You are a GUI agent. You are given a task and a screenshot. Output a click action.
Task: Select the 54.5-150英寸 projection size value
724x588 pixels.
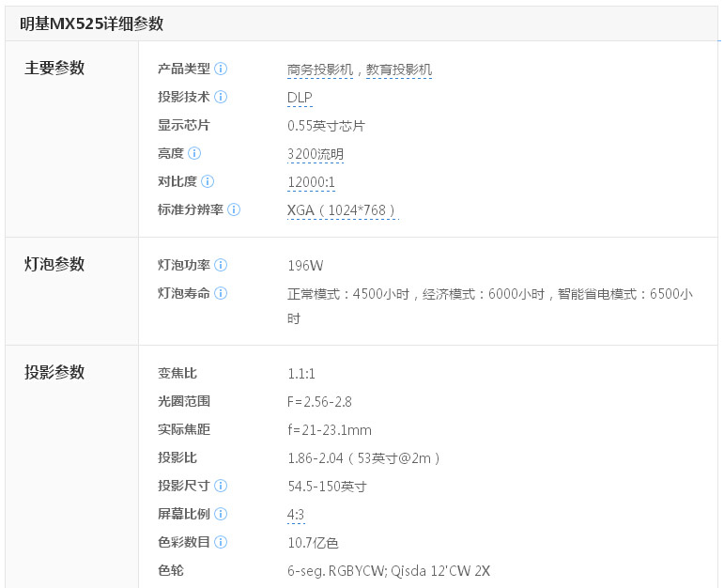(x=327, y=487)
